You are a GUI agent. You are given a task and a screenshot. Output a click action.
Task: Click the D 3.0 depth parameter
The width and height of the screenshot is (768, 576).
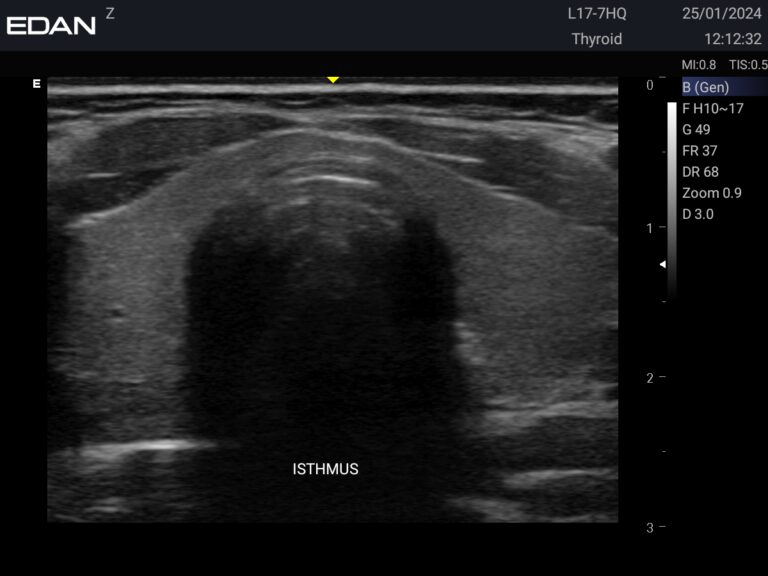click(x=698, y=213)
